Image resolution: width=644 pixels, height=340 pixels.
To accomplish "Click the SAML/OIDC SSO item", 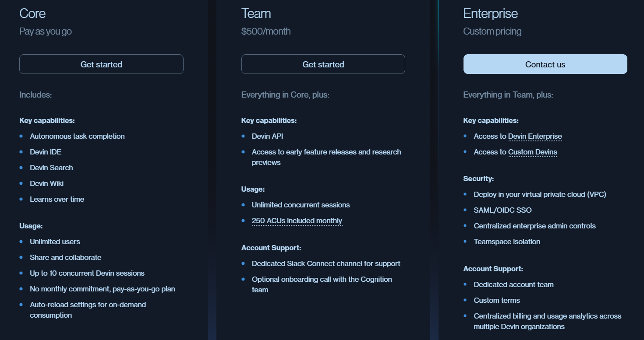I will tap(502, 210).
